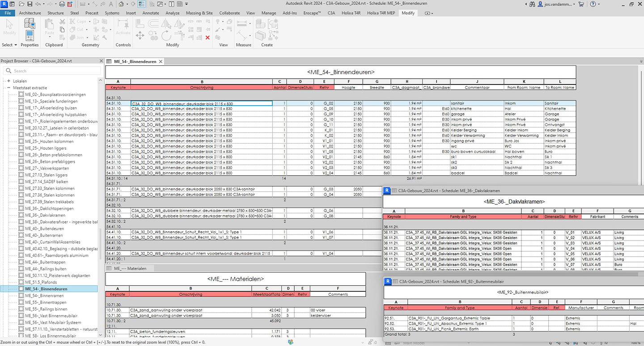Open the Collaborate ribbon tab
Screen dimensions: 644x346
point(229,13)
